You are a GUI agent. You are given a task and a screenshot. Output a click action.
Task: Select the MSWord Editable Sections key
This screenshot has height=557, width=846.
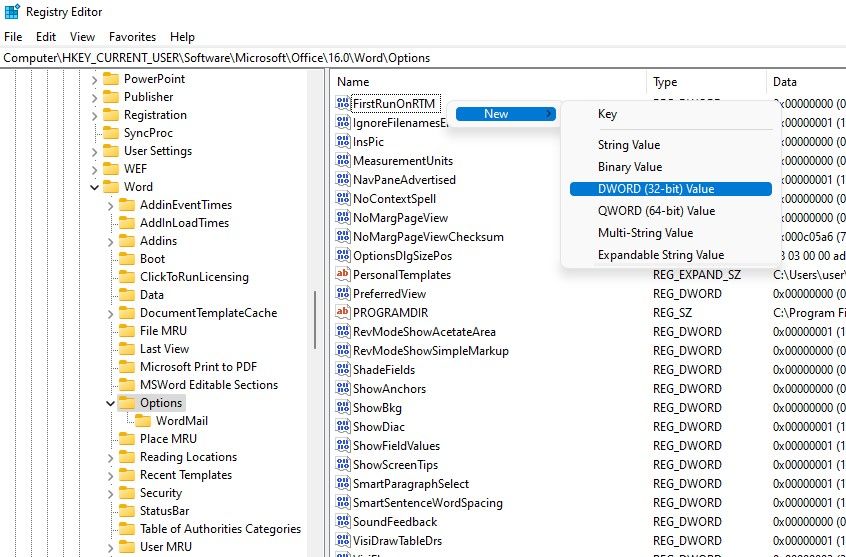209,385
